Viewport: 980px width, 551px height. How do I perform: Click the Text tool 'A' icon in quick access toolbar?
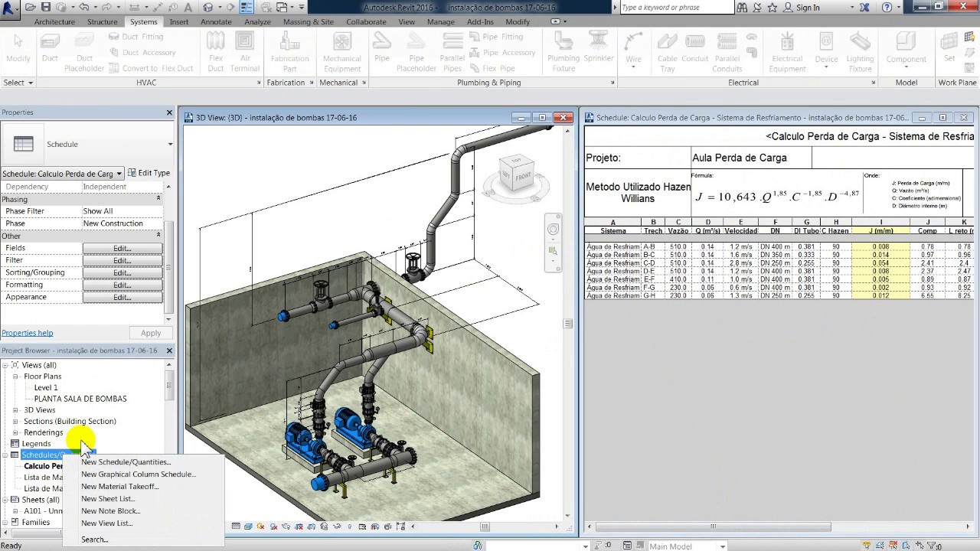point(188,8)
